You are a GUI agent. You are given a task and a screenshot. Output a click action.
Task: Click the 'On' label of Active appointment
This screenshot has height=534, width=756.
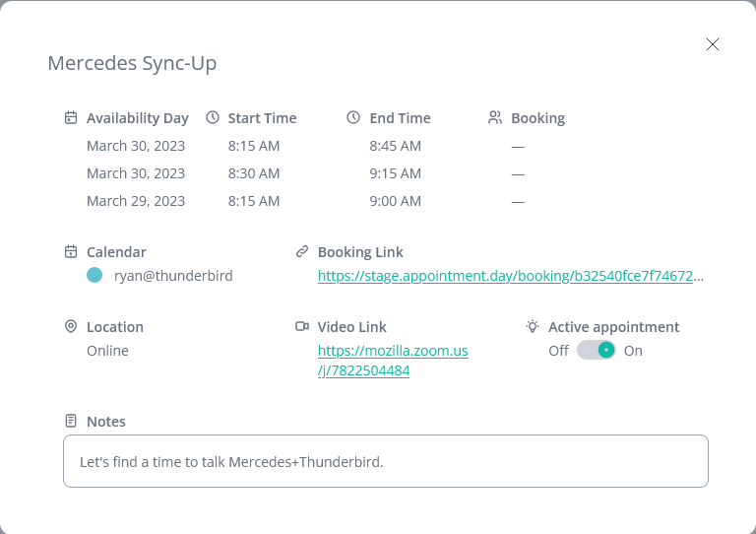coord(633,351)
